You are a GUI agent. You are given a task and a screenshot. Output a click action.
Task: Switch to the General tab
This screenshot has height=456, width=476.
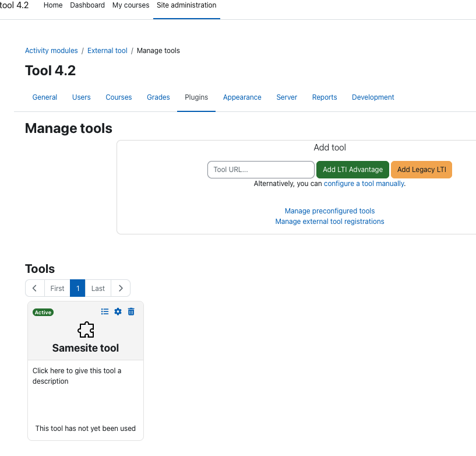pyautogui.click(x=45, y=97)
